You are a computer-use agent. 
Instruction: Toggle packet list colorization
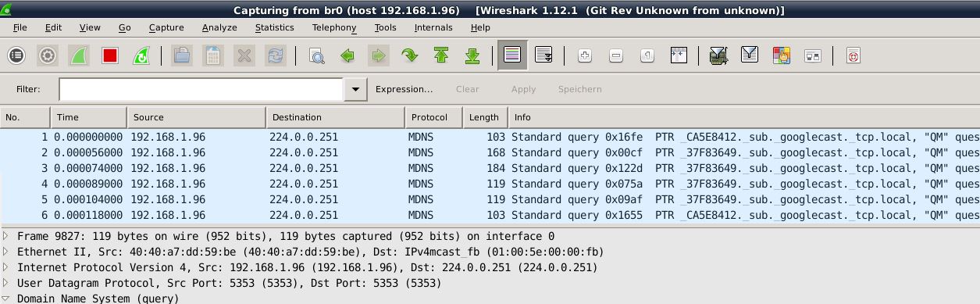pyautogui.click(x=512, y=55)
